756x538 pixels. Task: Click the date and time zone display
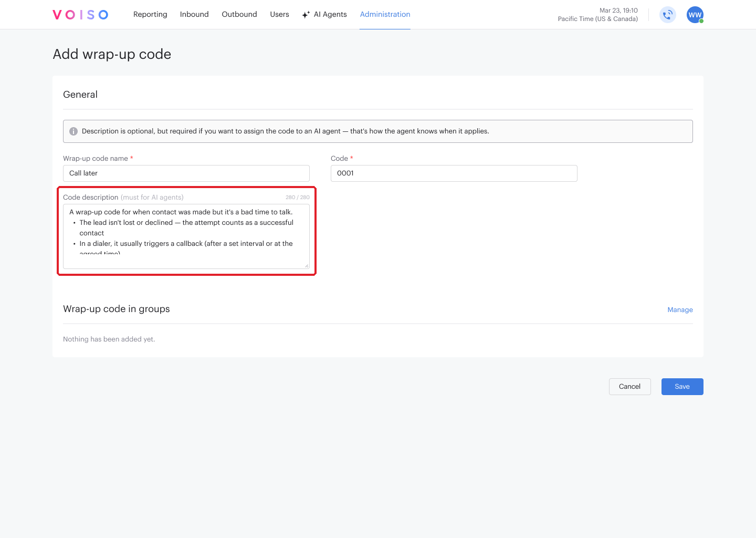(598, 15)
